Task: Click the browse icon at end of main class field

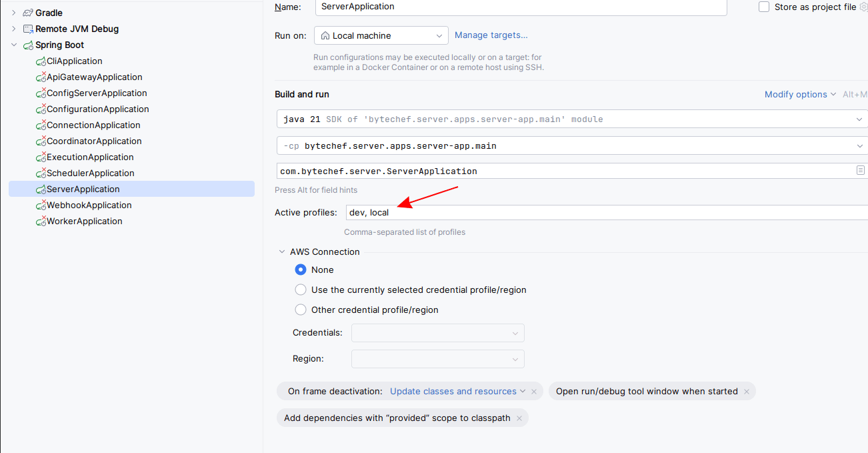Action: 860,171
